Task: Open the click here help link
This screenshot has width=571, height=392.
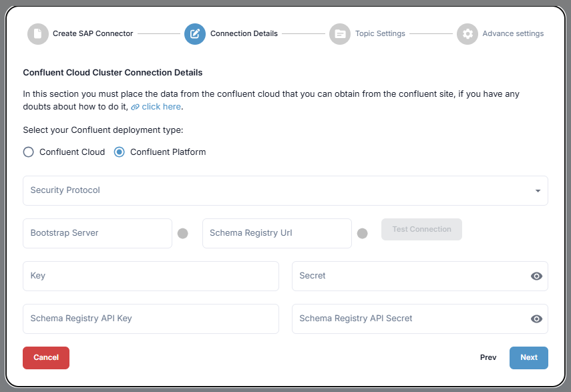Action: coord(161,107)
